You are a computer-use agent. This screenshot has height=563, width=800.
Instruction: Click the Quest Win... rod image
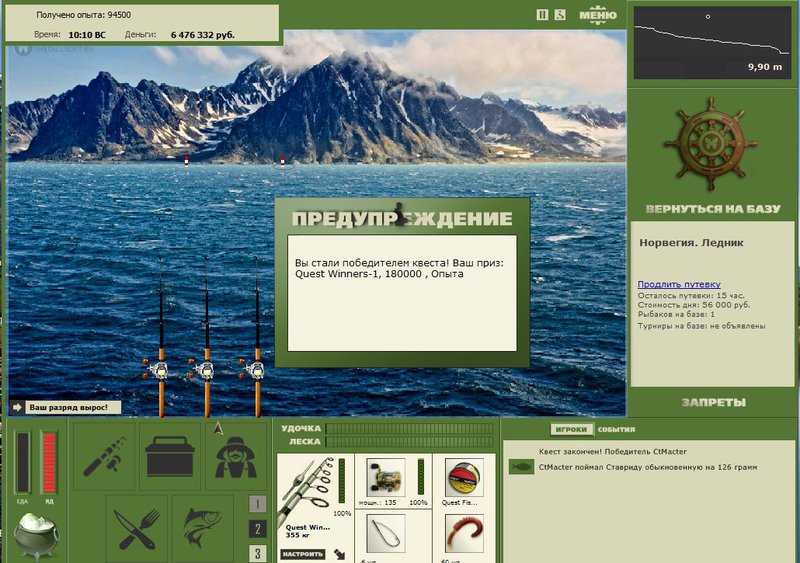tap(307, 491)
